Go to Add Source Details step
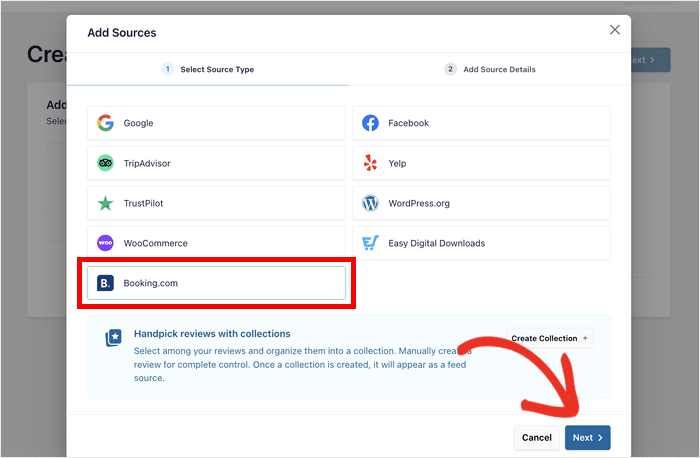Viewport: 700px width, 458px height. pos(490,69)
